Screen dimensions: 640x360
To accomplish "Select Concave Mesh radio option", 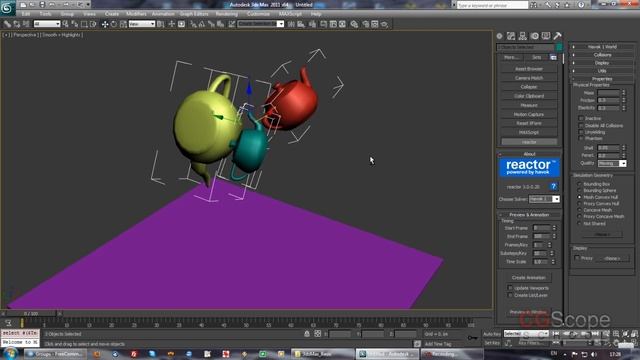I will point(579,210).
